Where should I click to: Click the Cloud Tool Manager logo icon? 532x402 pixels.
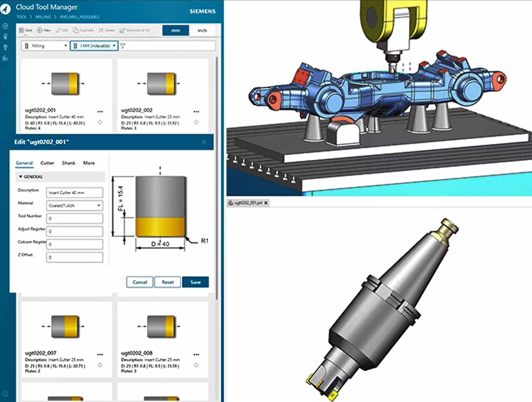click(x=5, y=9)
